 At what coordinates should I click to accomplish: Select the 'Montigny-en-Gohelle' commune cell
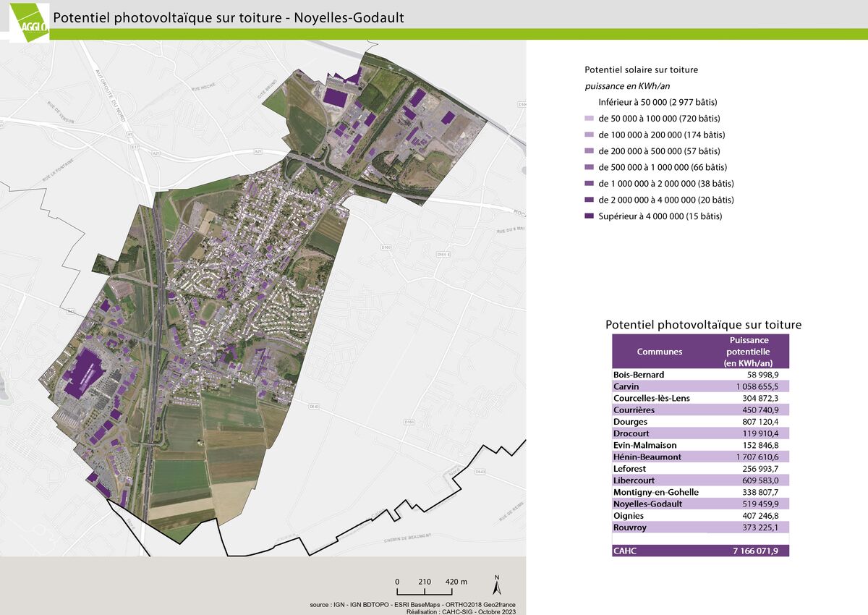(x=655, y=492)
